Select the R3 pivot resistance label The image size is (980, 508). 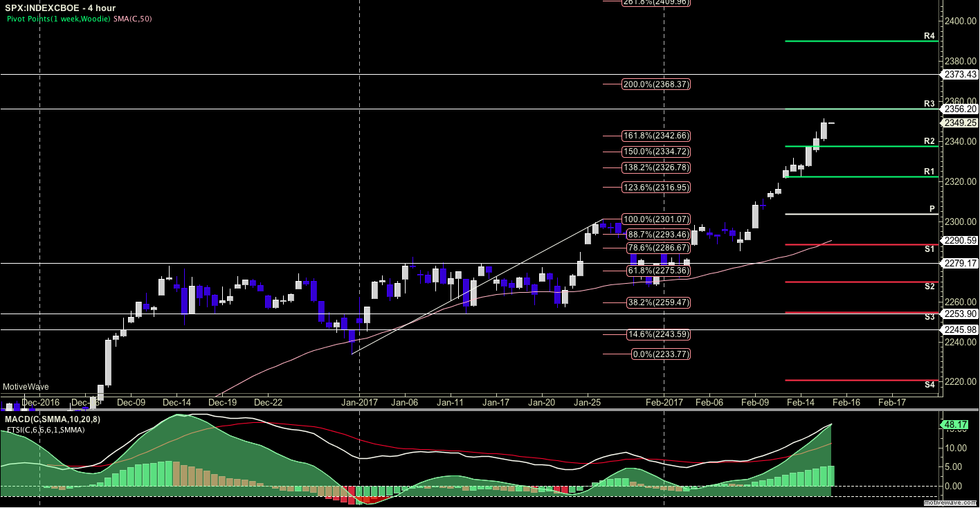pyautogui.click(x=929, y=104)
